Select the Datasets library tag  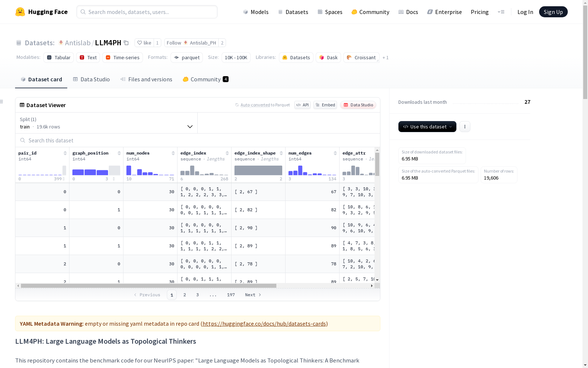296,57
